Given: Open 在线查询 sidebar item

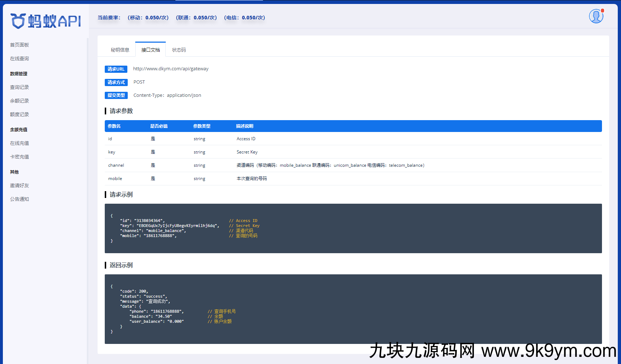Looking at the screenshot, I should pyautogui.click(x=19, y=58).
